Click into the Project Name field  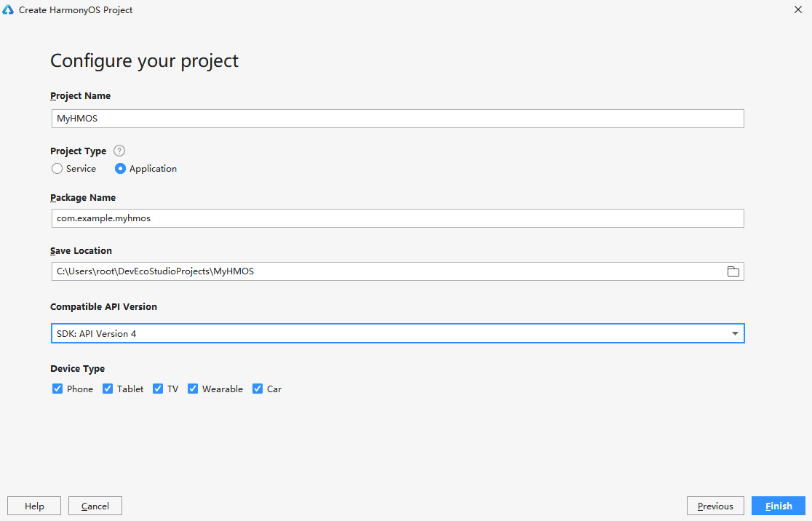(397, 119)
